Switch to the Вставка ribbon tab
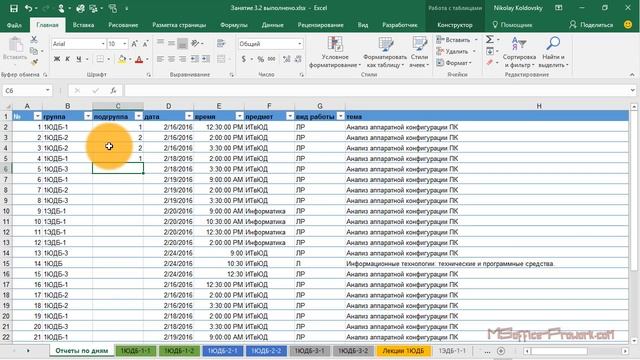 coord(83,25)
